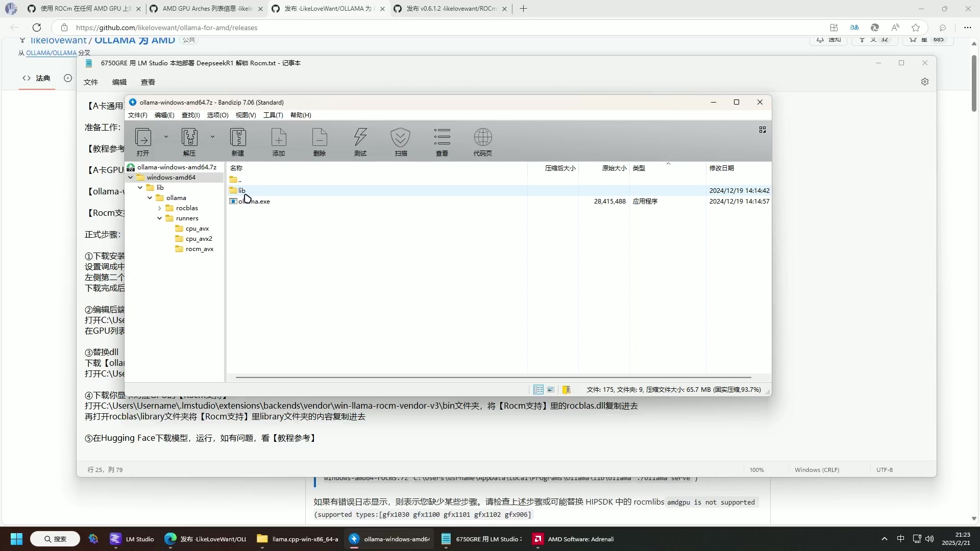Viewport: 980px width, 551px height.
Task: Select the rocm_avx folder in tree
Action: pyautogui.click(x=199, y=249)
